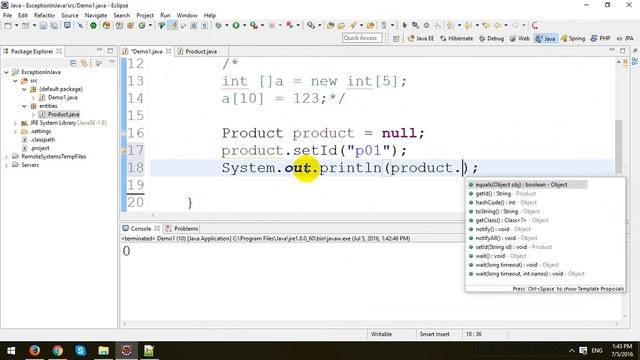Collapse the ExceptionInJava project node
This screenshot has height=360, width=640.
pos(6,72)
